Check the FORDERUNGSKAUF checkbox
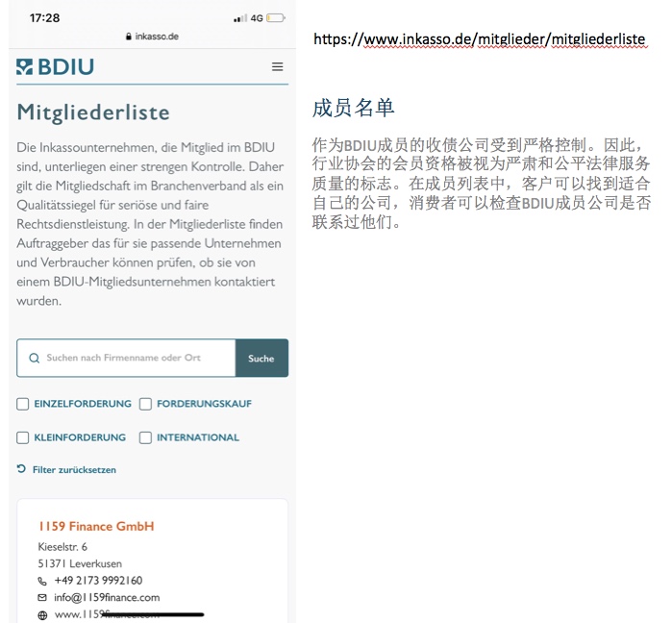Screen dimensions: 672x623 click(x=145, y=404)
